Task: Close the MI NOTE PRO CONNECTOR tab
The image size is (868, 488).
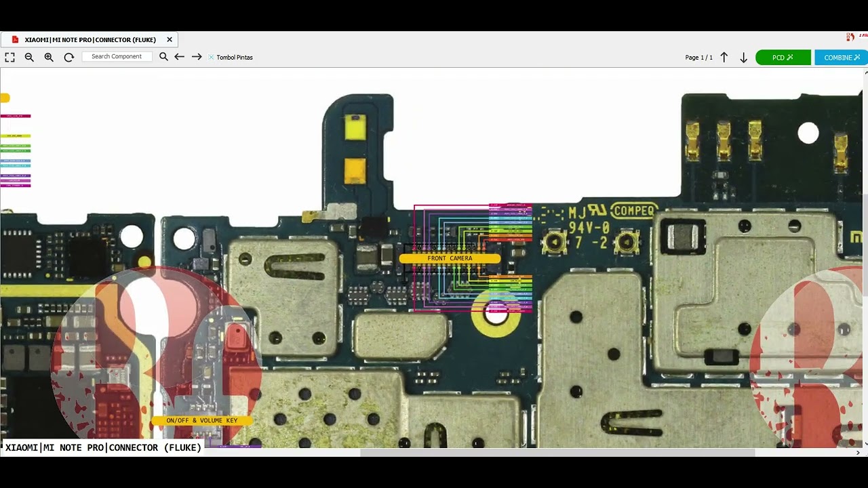Action: (170, 40)
